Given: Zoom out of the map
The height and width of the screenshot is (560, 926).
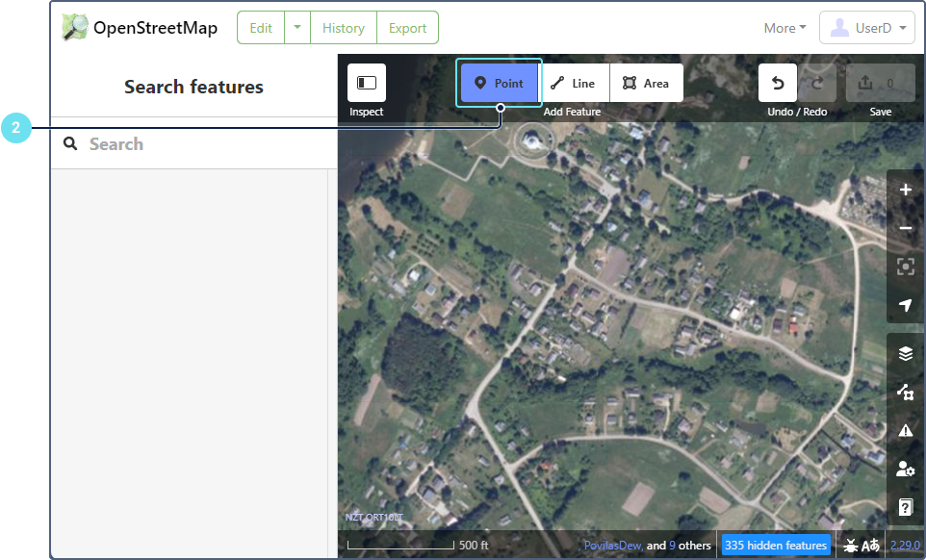Looking at the screenshot, I should [905, 228].
